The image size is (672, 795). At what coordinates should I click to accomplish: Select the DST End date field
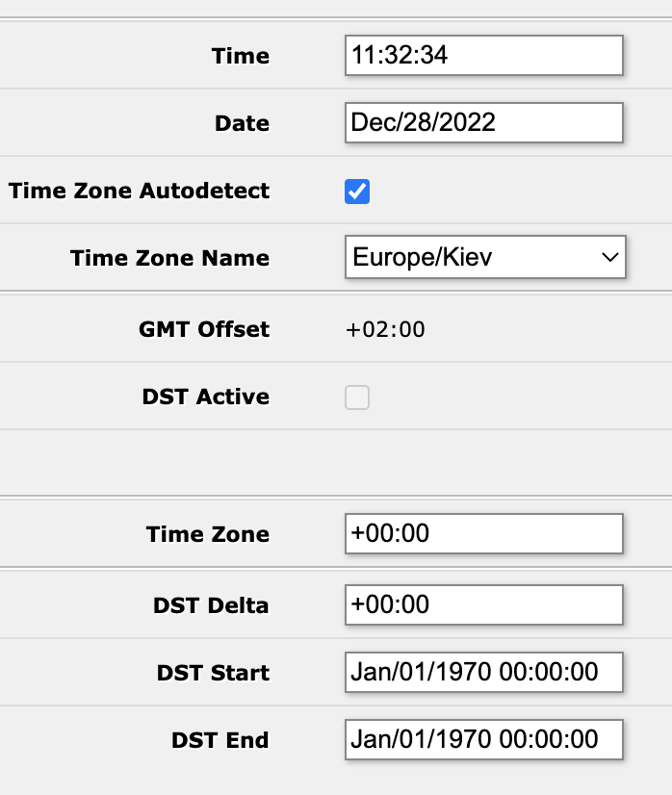[x=483, y=739]
